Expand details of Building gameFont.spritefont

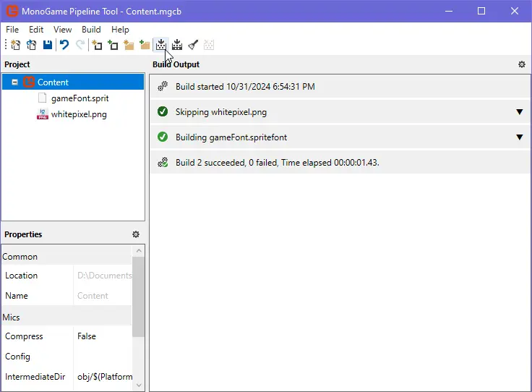click(x=520, y=137)
